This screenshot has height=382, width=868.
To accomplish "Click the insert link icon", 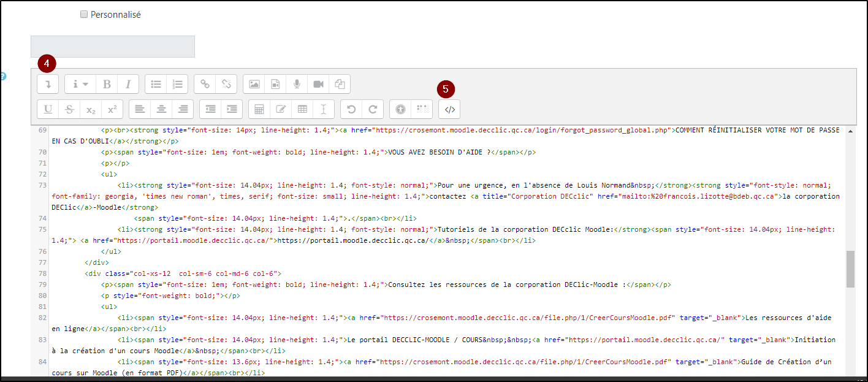I will [x=205, y=84].
